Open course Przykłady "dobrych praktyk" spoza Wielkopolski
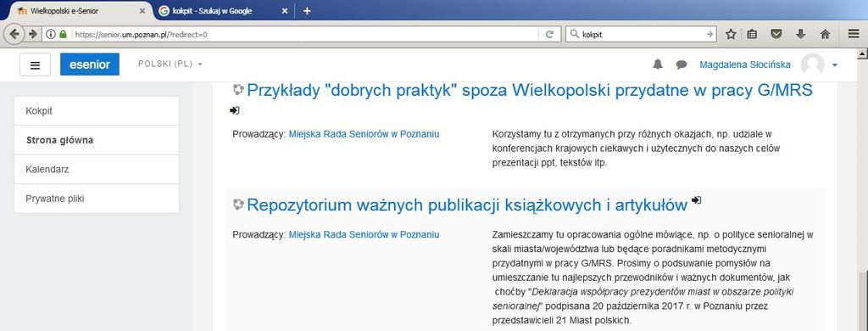The image size is (868, 331). point(530,90)
